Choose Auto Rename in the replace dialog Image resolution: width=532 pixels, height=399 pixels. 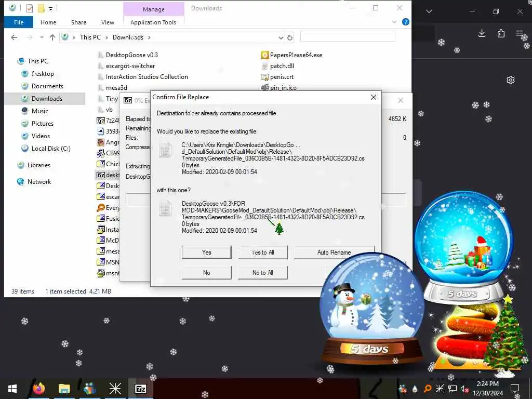(x=334, y=252)
